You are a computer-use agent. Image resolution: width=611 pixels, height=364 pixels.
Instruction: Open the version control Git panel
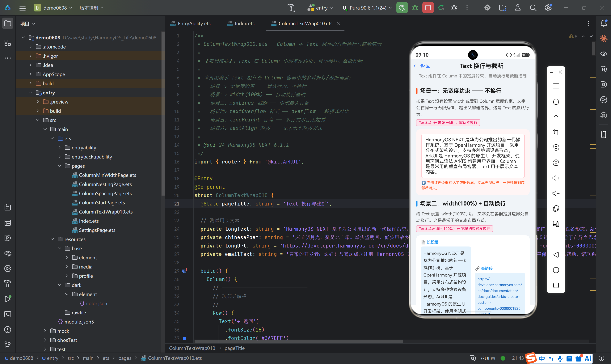click(8, 345)
